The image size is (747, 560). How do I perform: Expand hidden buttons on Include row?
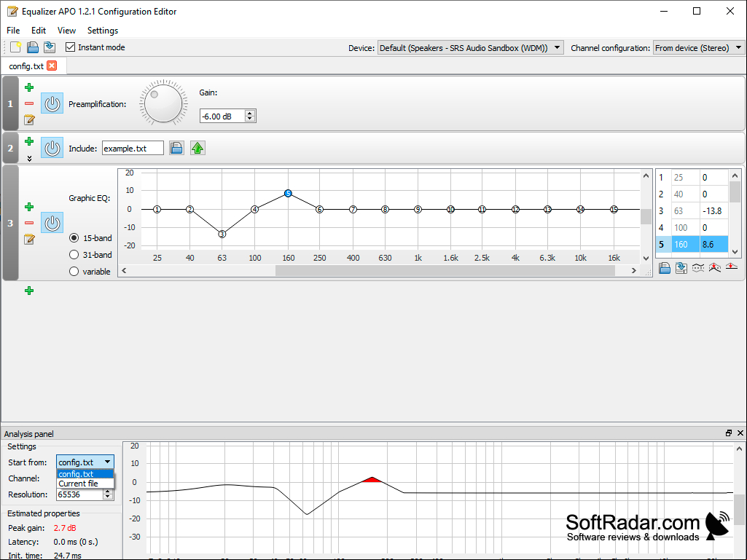[x=29, y=159]
